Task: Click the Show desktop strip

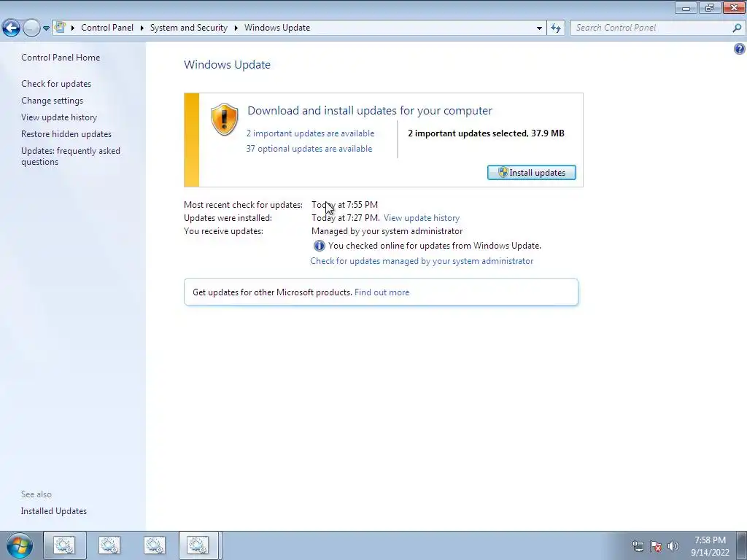Action: tap(742, 545)
